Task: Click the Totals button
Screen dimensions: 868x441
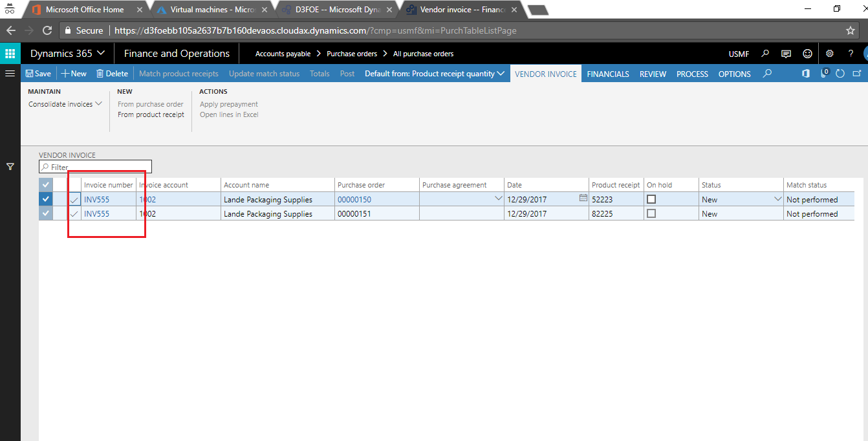Action: tap(320, 74)
